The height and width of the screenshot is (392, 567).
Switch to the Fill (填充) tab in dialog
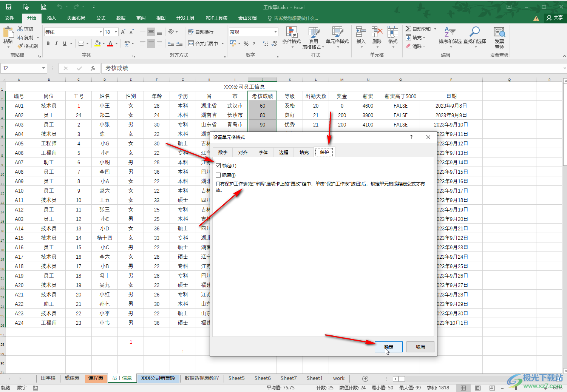(x=304, y=152)
